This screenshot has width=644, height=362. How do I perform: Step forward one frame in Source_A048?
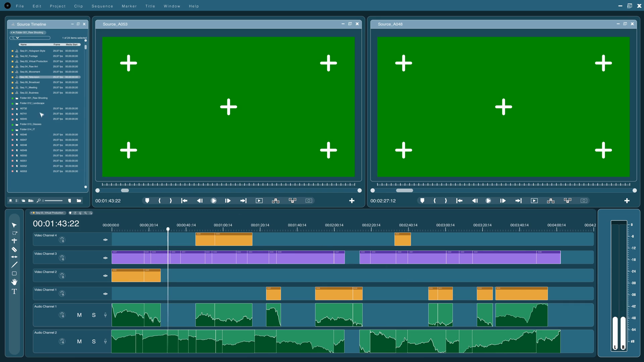[502, 200]
